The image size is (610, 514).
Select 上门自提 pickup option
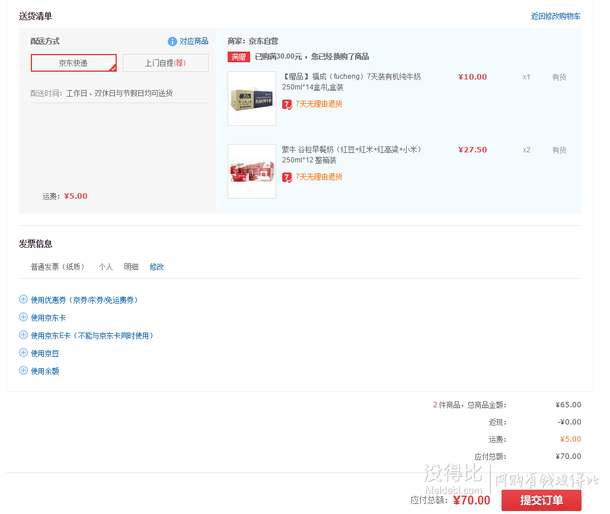166,63
